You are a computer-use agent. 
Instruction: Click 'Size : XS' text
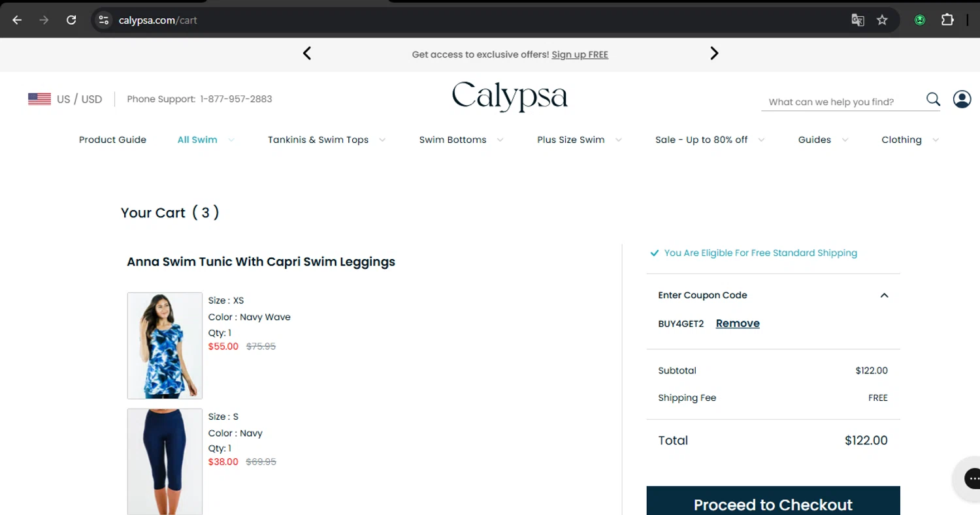click(x=226, y=301)
